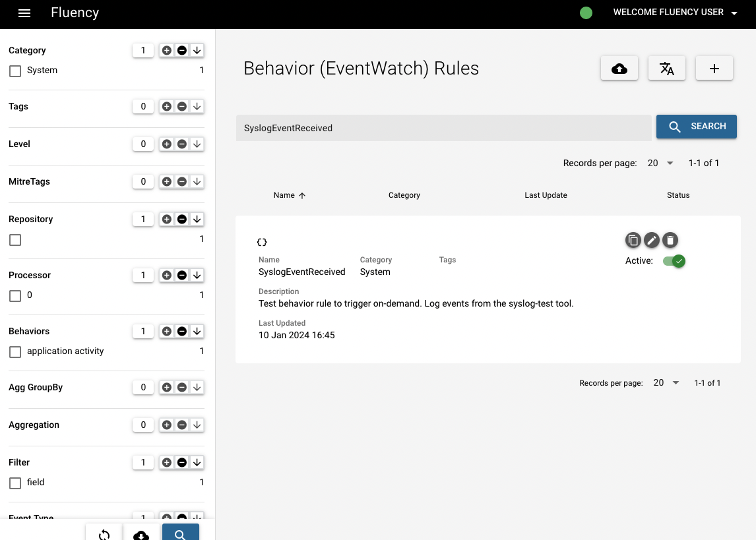The height and width of the screenshot is (540, 756).
Task: Click the down arrow for Behaviors facet
Action: pyautogui.click(x=197, y=332)
